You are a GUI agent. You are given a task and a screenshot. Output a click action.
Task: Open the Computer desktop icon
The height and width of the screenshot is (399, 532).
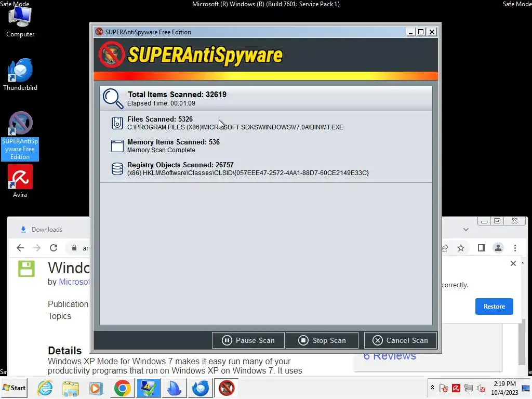20,21
